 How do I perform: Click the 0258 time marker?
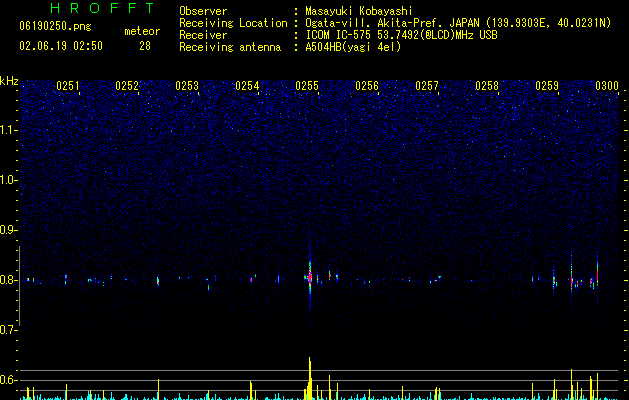[487, 86]
